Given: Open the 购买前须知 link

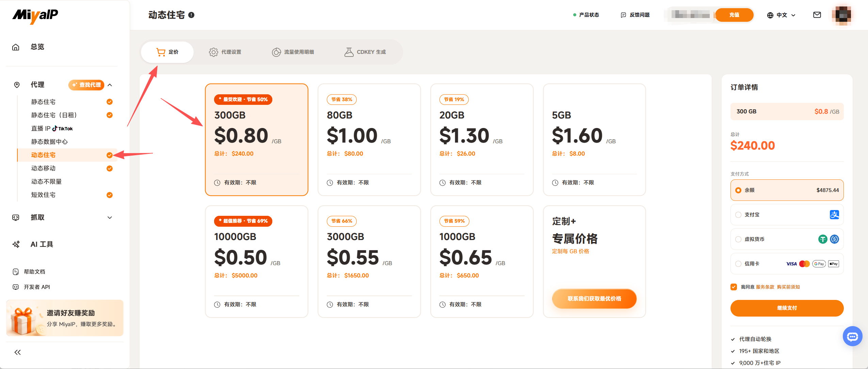Looking at the screenshot, I should click(788, 287).
